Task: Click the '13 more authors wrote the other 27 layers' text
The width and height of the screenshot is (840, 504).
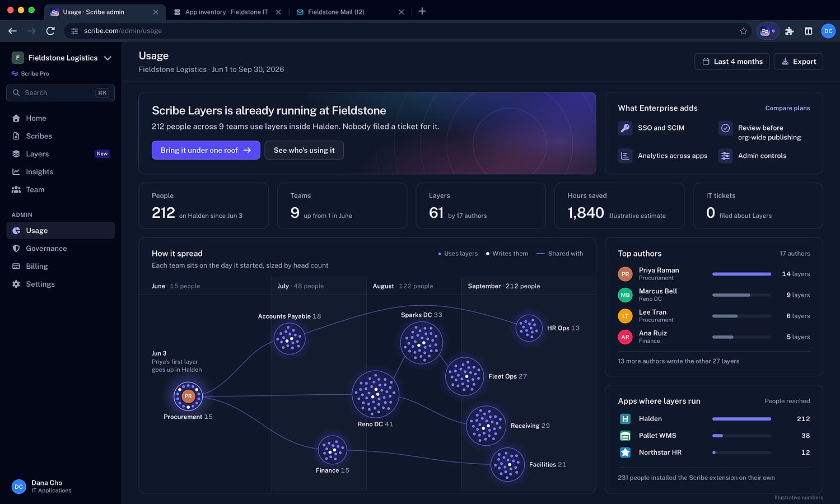Action: click(x=678, y=361)
